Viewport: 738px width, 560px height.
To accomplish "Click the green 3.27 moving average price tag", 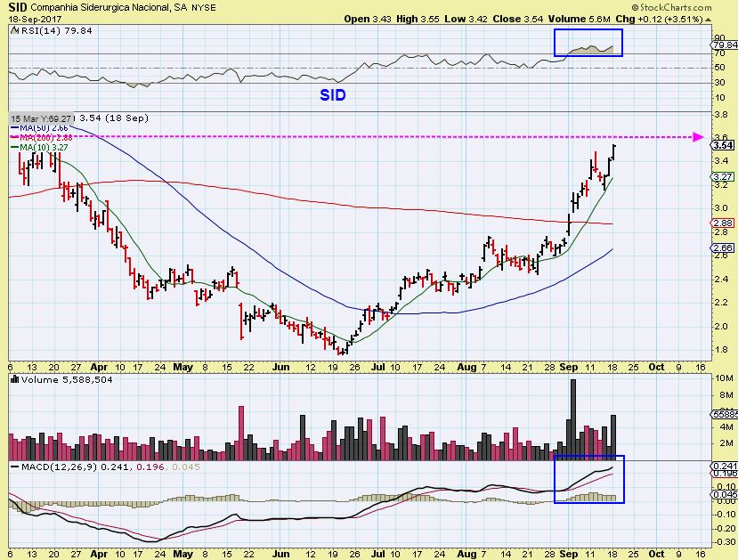I will (724, 177).
